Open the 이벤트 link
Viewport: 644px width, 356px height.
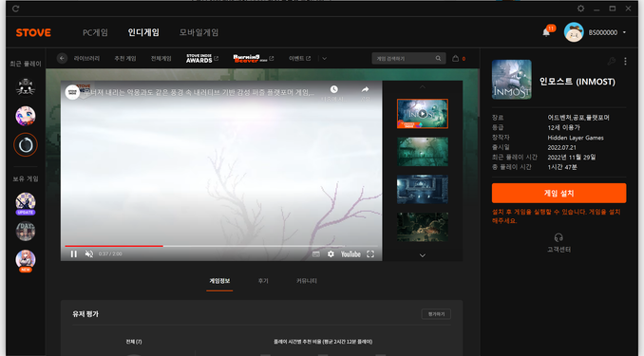pos(299,58)
